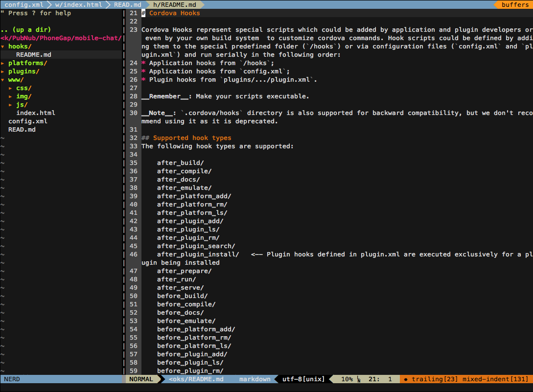Switch to config.xml buffer tab
This screenshot has height=392, width=533.
23,4
